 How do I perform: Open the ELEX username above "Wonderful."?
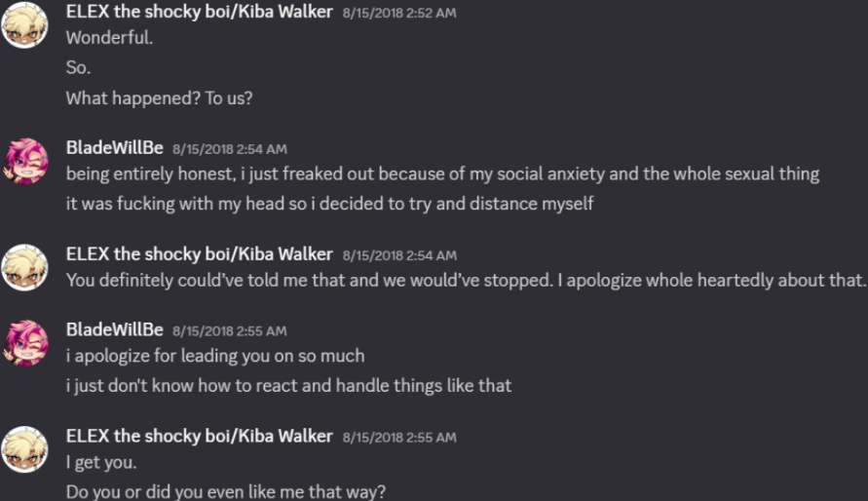[199, 13]
